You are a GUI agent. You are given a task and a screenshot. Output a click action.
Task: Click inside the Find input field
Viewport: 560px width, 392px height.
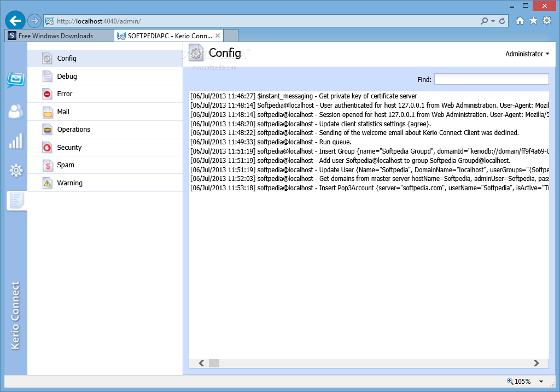point(492,79)
